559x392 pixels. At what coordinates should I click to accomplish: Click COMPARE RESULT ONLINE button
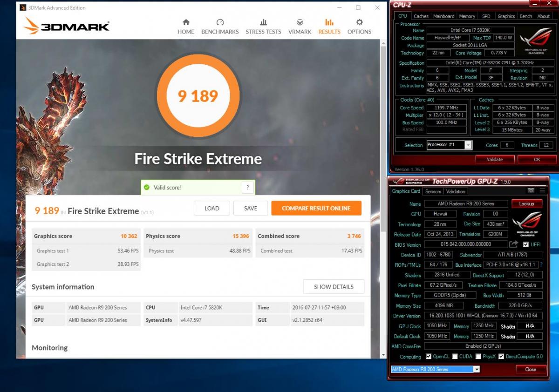[x=316, y=208]
